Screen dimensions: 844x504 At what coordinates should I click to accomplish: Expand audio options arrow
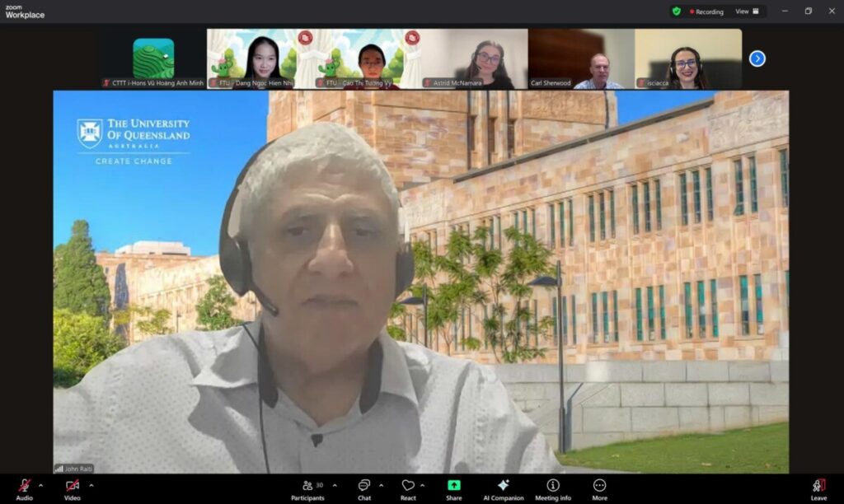point(43,484)
